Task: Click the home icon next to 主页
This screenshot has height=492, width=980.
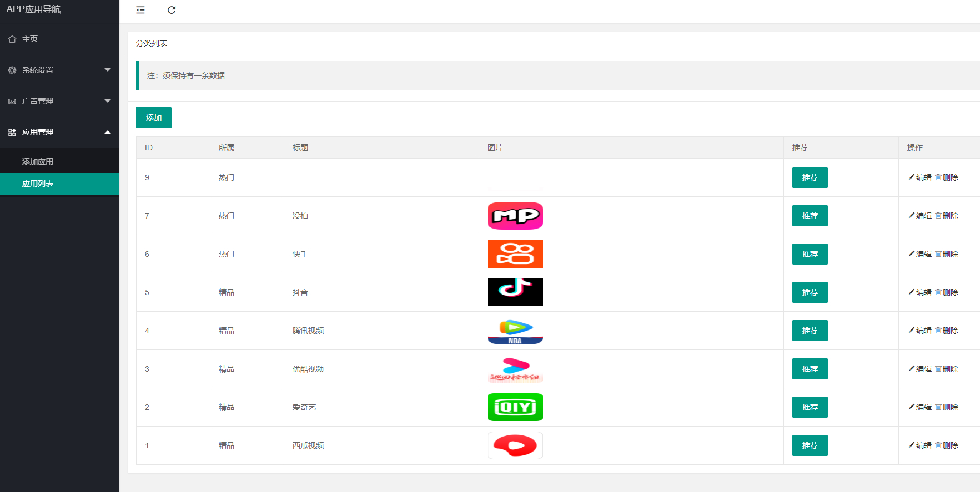Action: click(12, 39)
